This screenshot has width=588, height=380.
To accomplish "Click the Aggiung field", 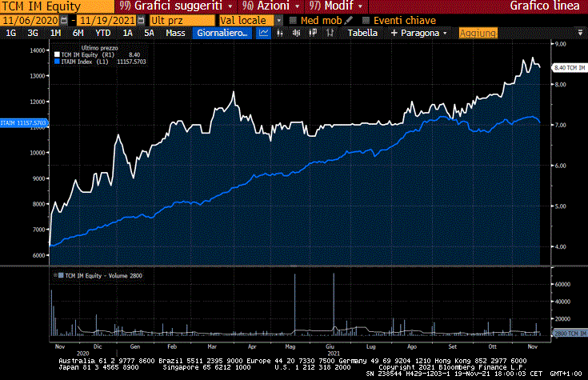I will [x=478, y=33].
